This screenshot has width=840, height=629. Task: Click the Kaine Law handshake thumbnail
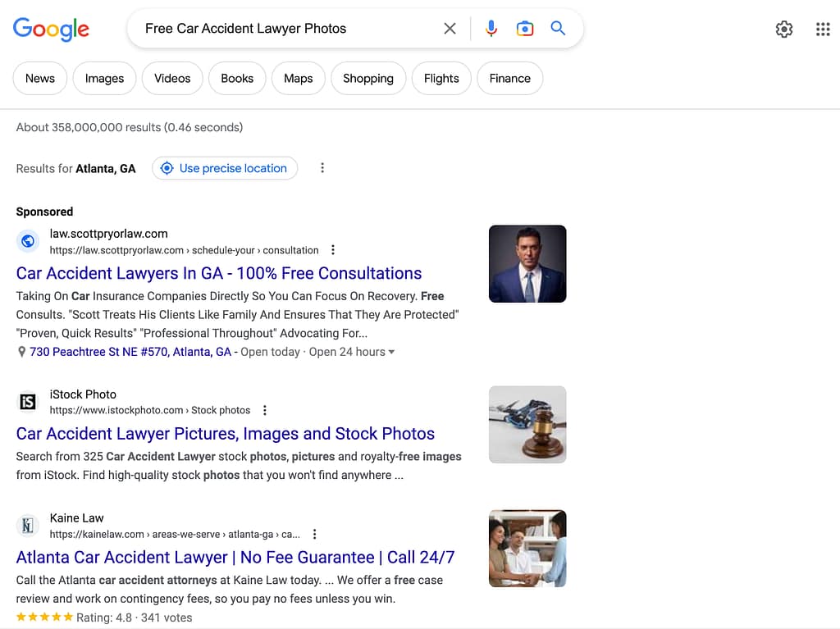527,548
